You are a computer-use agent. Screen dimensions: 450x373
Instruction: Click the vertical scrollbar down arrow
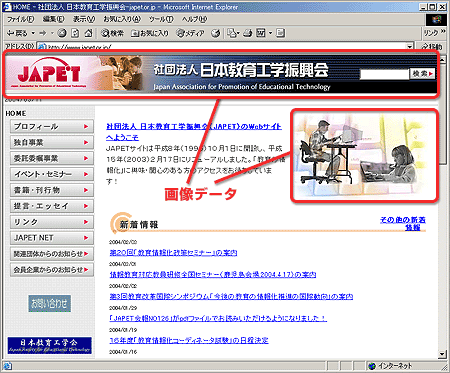pos(442,354)
